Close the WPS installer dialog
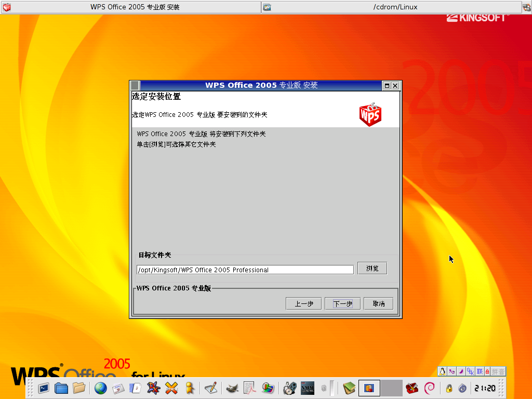532x399 pixels. pos(395,86)
